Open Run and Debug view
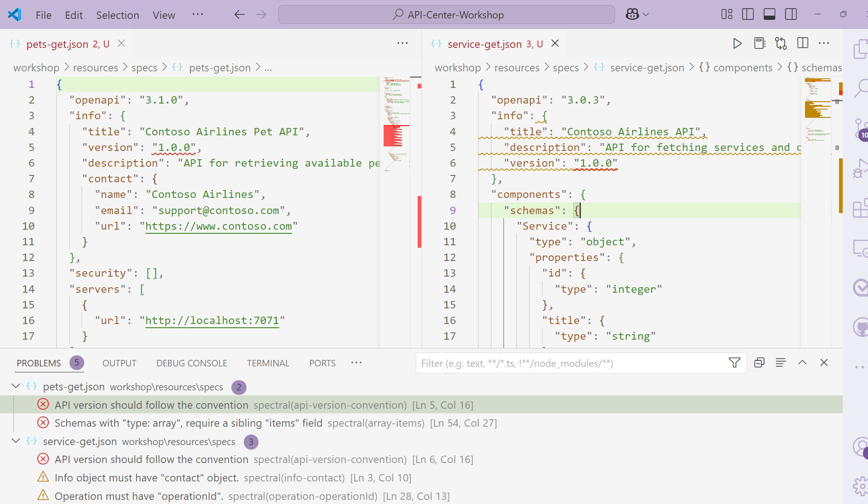868x504 pixels. (x=860, y=168)
